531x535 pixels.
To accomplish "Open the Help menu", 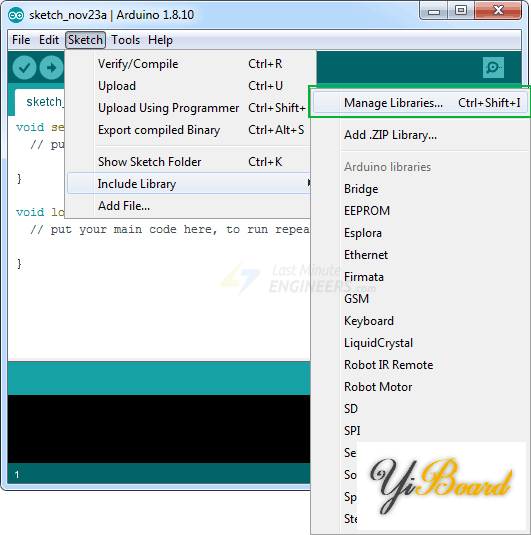I will coord(160,40).
